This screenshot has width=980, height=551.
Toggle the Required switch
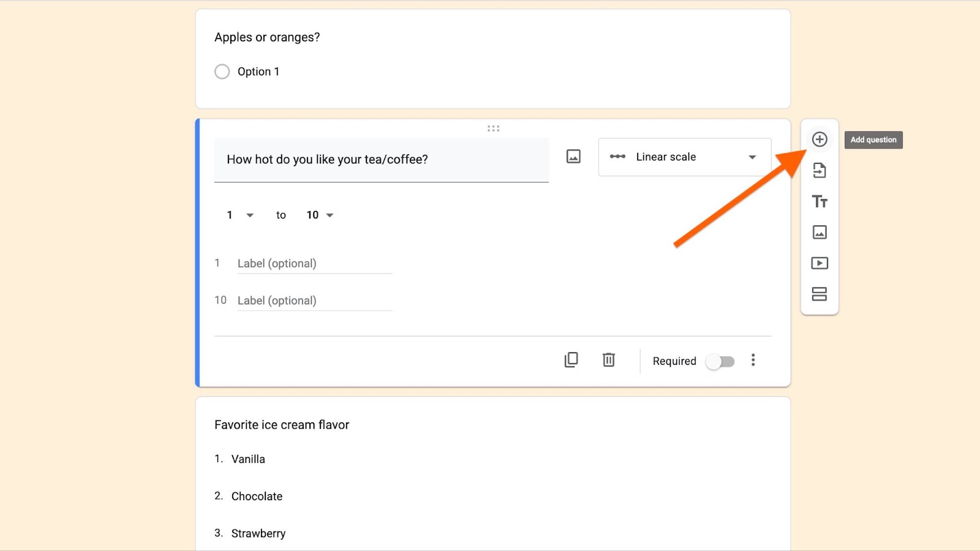point(720,361)
